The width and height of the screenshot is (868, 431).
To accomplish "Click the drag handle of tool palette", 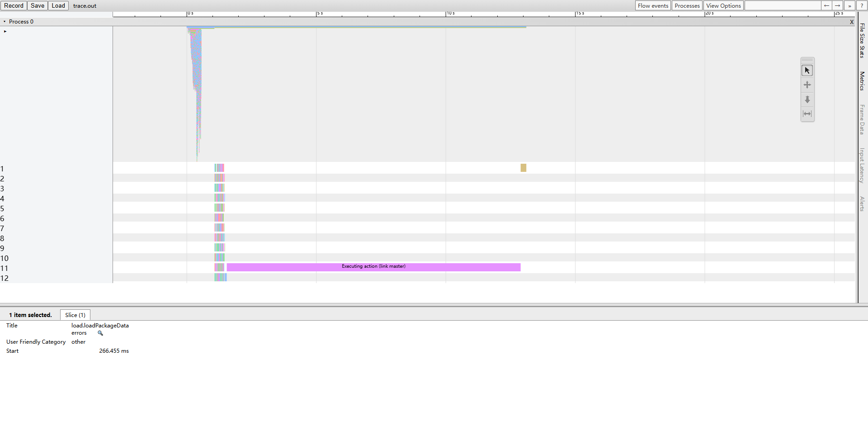I will pyautogui.click(x=807, y=60).
